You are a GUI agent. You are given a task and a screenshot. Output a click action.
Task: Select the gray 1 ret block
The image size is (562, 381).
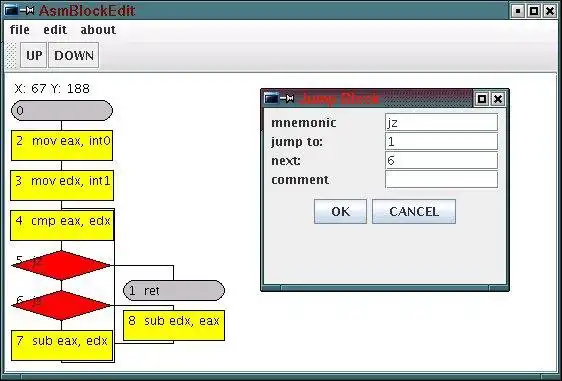click(x=174, y=290)
